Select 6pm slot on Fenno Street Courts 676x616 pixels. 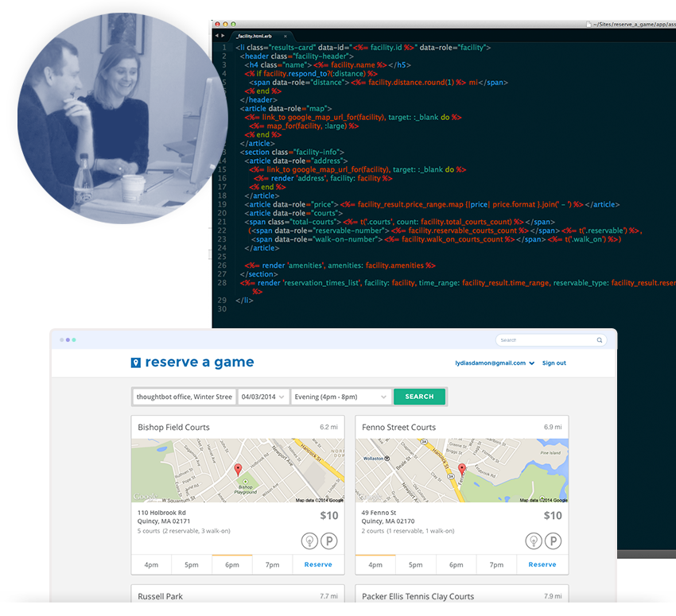[x=456, y=565]
